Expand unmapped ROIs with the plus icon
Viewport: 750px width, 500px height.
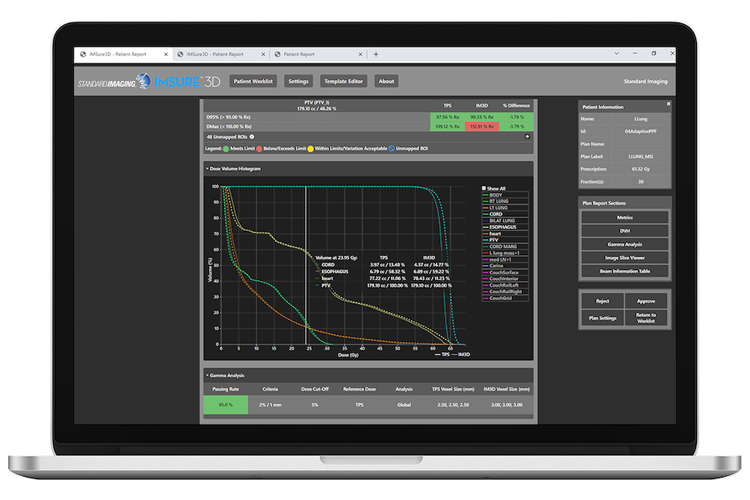click(527, 137)
